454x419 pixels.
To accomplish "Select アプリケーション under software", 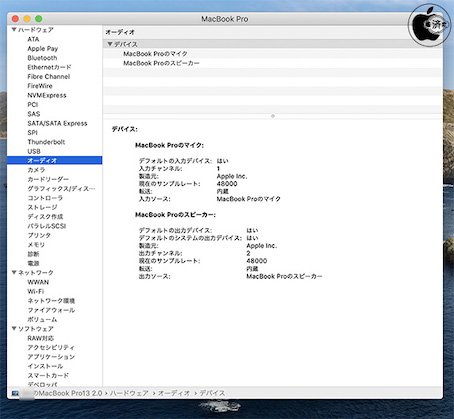I will 51,357.
